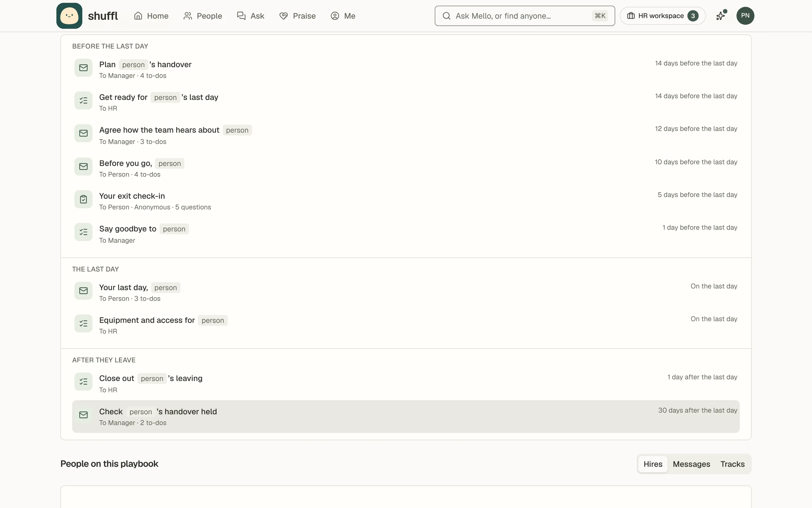Switch to the Messages tab
The height and width of the screenshot is (508, 812).
point(691,464)
